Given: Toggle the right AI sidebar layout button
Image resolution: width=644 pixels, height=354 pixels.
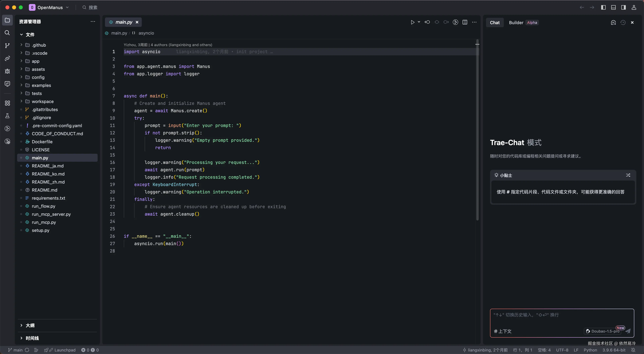Looking at the screenshot, I should 624,8.
